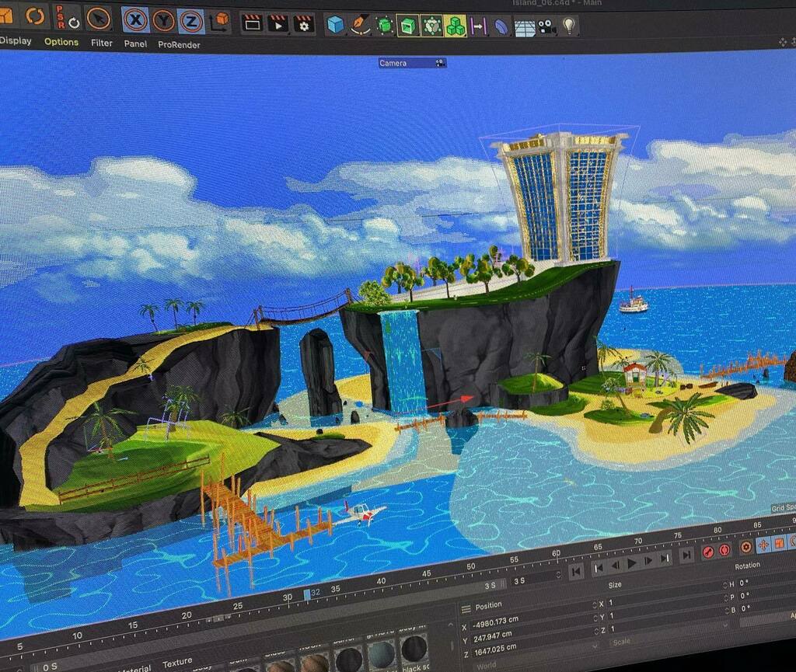
Task: Toggle the coordinate system cube icon
Action: point(220,23)
